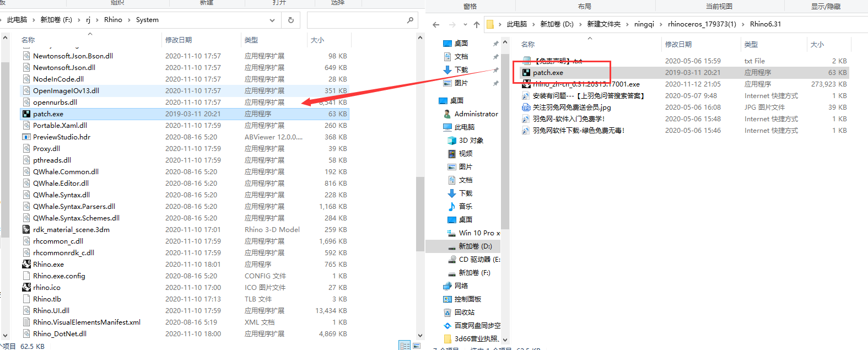Click Rhino6.31 in right breadcrumb path
This screenshot has width=868, height=350.
(765, 24)
